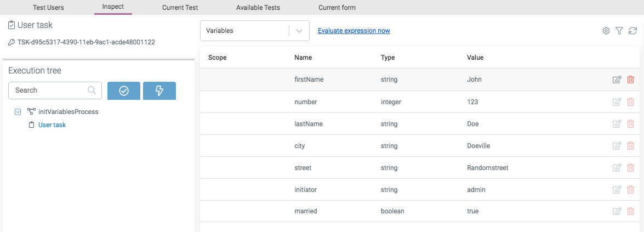Click the number name cell
The width and height of the screenshot is (644, 232).
306,101
